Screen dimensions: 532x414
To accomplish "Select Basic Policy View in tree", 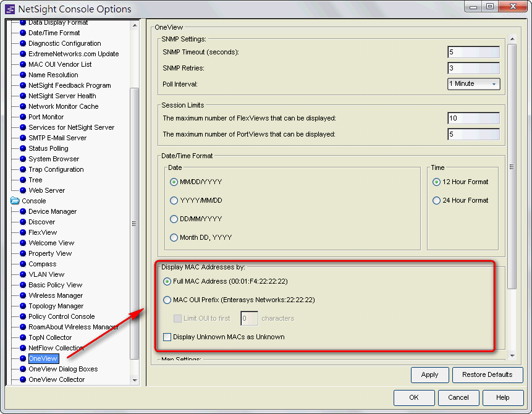I will coord(56,285).
